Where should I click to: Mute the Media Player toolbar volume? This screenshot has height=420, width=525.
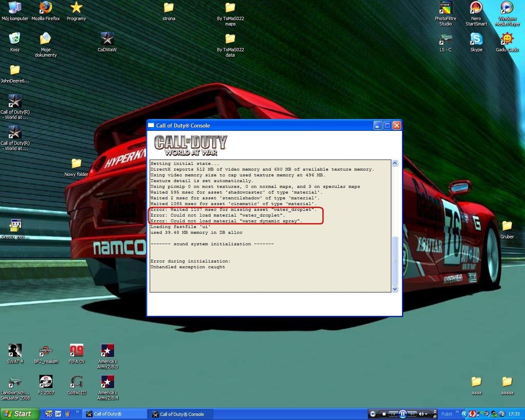click(x=421, y=414)
